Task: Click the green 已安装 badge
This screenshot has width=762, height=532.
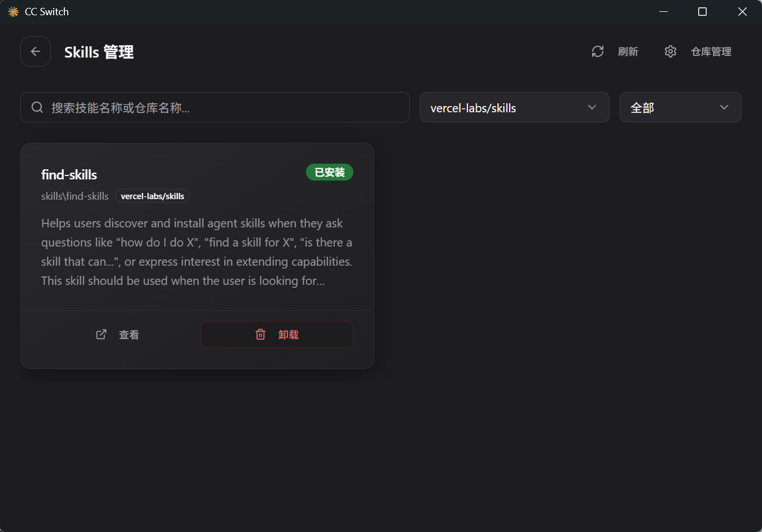Action: pyautogui.click(x=329, y=172)
